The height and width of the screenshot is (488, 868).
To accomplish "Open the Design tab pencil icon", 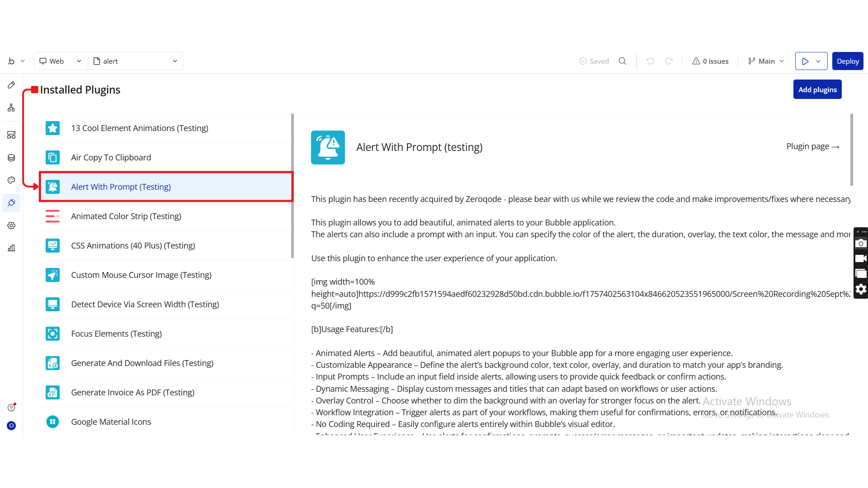I will click(x=11, y=85).
